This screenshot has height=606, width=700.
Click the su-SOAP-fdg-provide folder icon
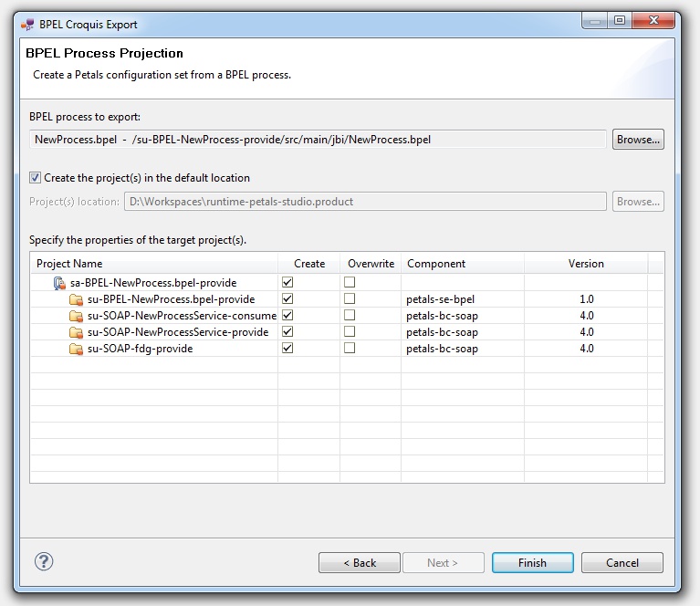[76, 349]
